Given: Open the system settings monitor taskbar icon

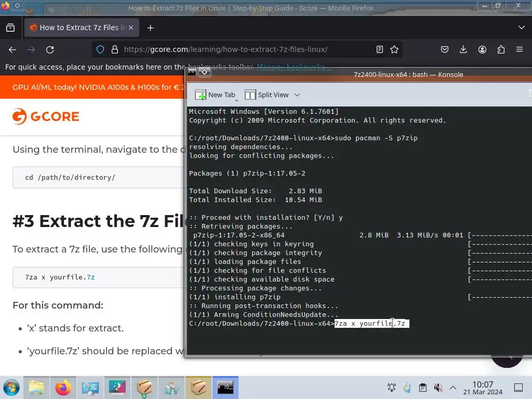Looking at the screenshot, I should (90, 388).
